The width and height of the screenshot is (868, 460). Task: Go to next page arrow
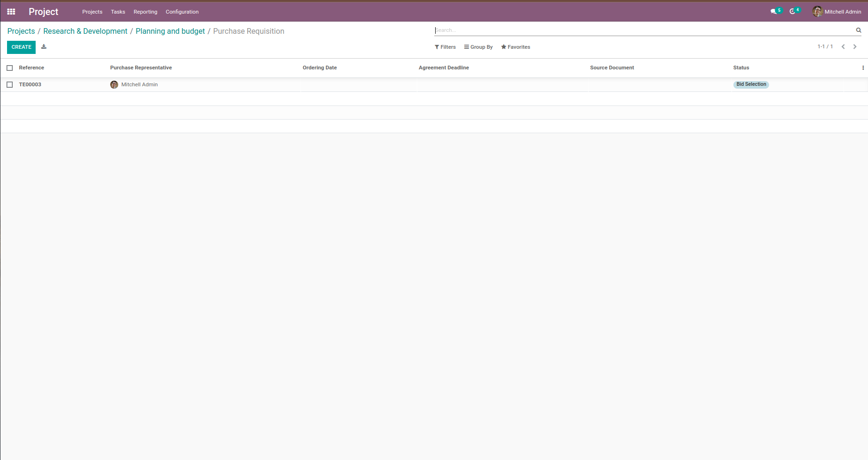pos(855,47)
